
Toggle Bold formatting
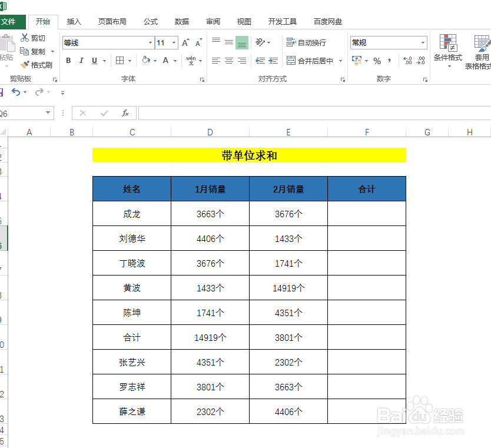coord(68,60)
